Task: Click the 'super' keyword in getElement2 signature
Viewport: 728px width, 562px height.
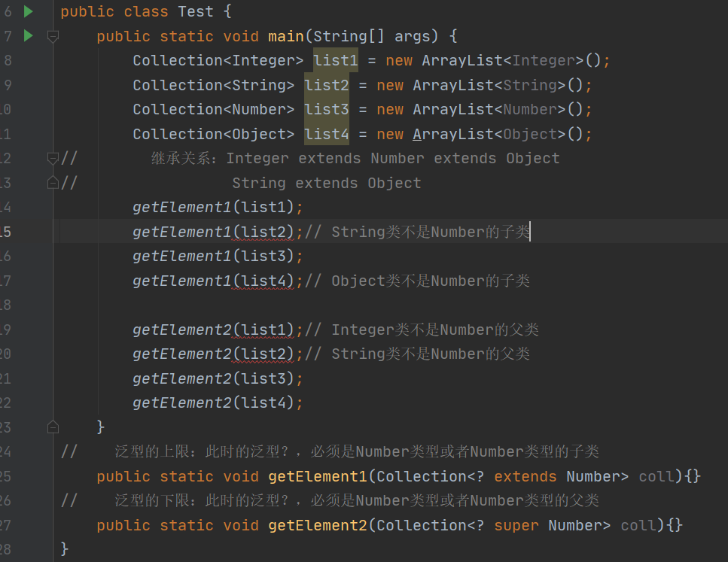Action: point(516,525)
